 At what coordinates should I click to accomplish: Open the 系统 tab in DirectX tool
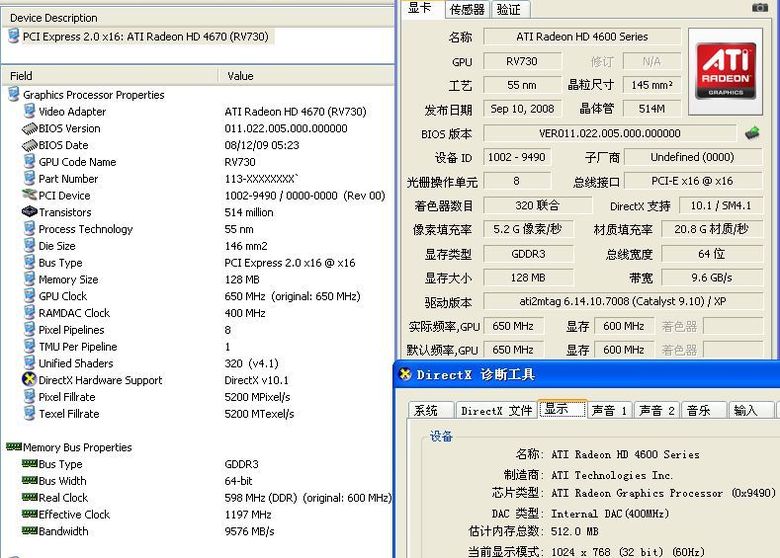(431, 410)
